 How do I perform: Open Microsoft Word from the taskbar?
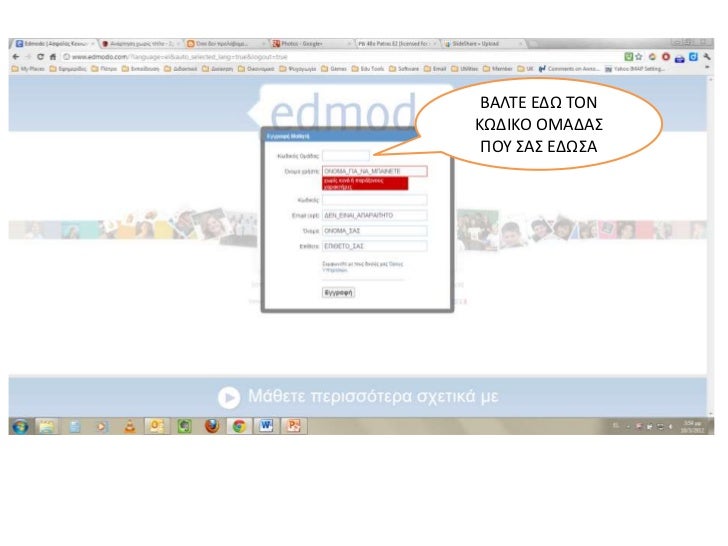(266, 426)
